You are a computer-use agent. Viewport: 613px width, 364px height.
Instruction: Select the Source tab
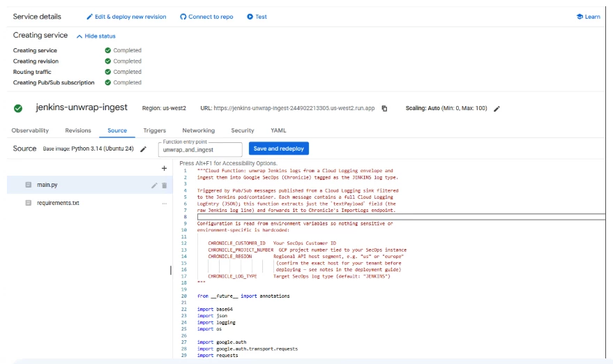pyautogui.click(x=117, y=130)
